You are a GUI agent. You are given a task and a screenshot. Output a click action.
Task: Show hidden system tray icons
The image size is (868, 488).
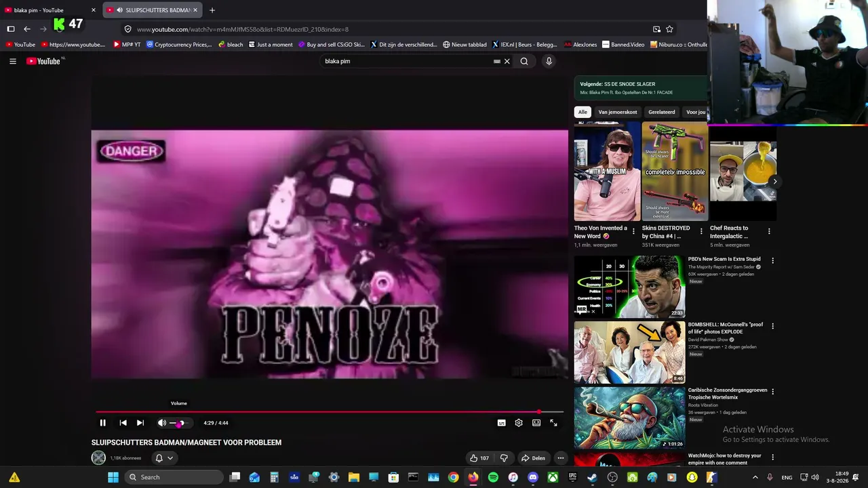[755, 477]
